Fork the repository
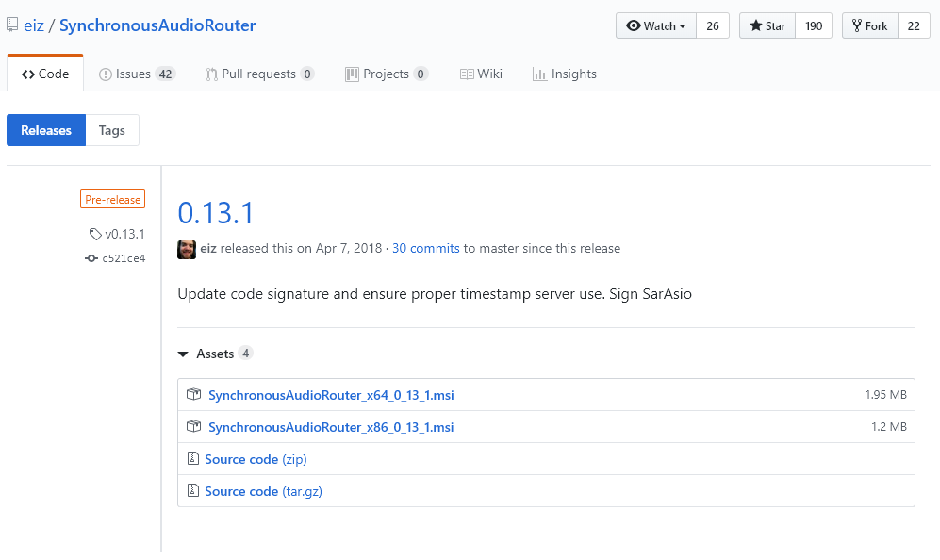 coord(870,25)
